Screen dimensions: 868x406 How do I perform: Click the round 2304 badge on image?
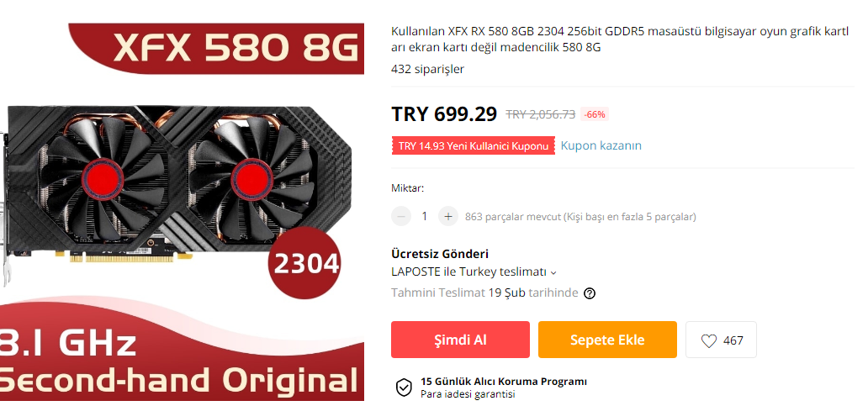[305, 263]
